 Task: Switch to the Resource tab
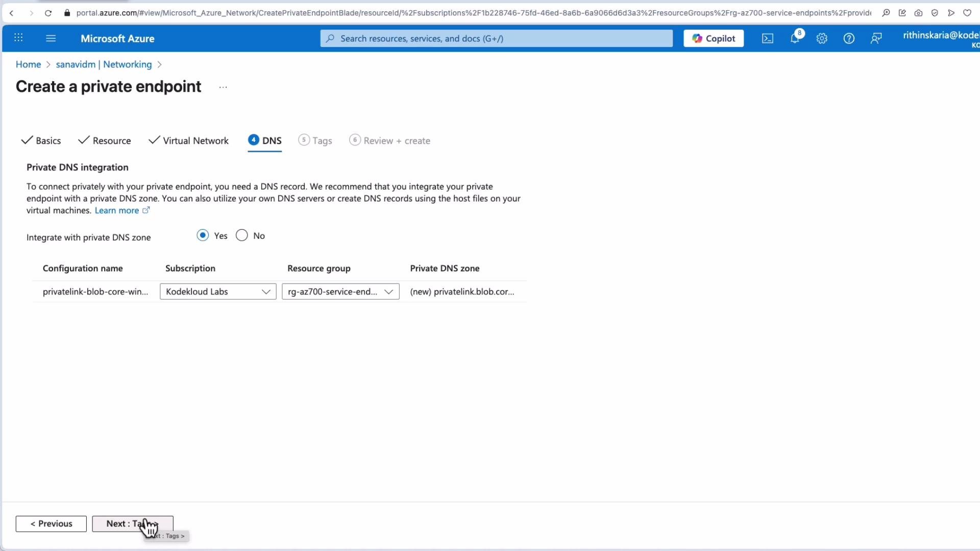pos(105,141)
